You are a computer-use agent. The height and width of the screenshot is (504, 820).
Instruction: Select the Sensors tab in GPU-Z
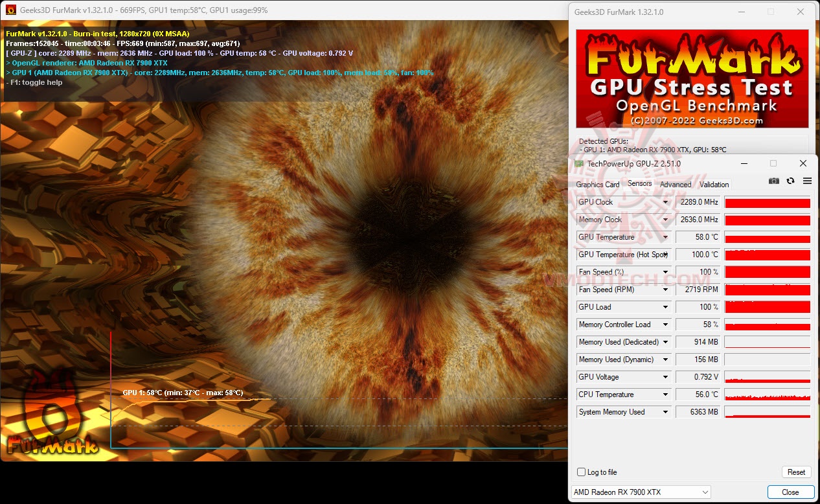[640, 184]
